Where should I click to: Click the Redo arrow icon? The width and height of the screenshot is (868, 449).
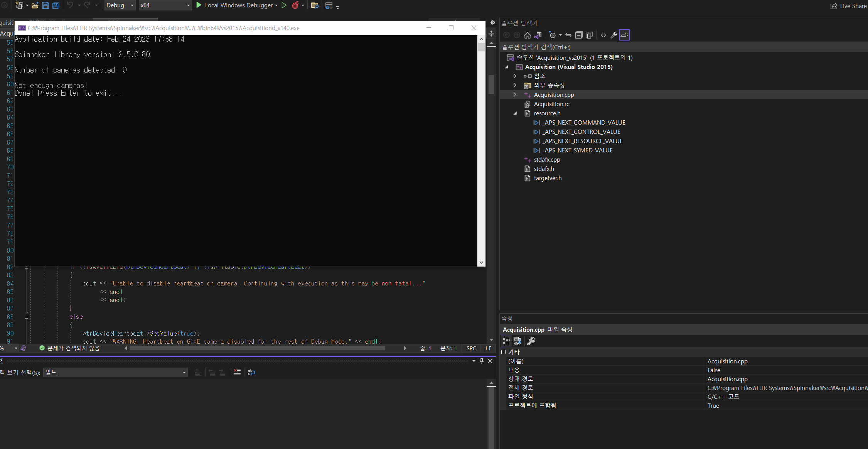(87, 5)
